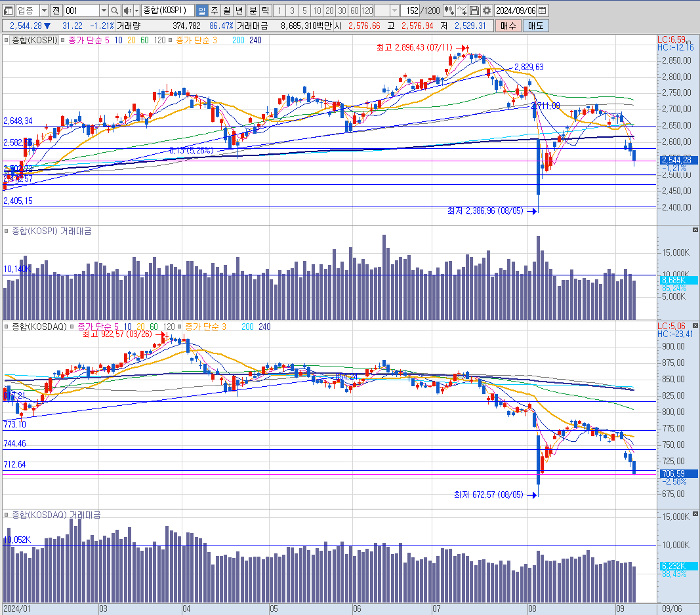Expand the dropdown arrow next to speaker

click(136, 10)
